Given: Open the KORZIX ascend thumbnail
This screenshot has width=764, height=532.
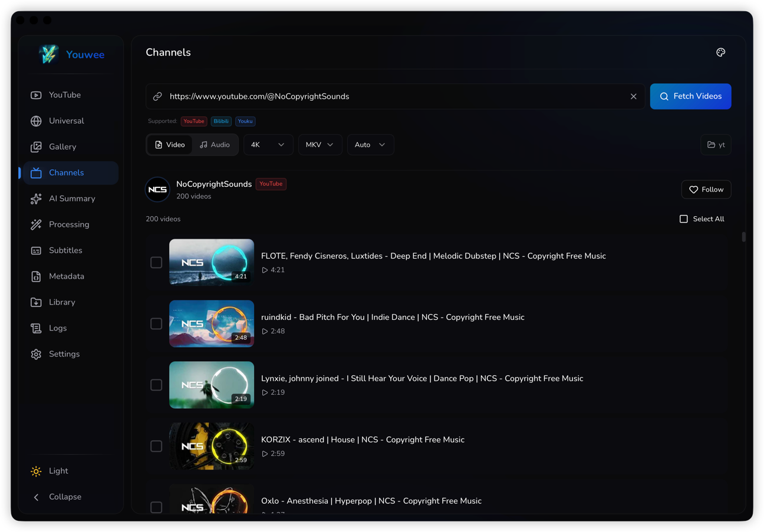Looking at the screenshot, I should (x=212, y=446).
